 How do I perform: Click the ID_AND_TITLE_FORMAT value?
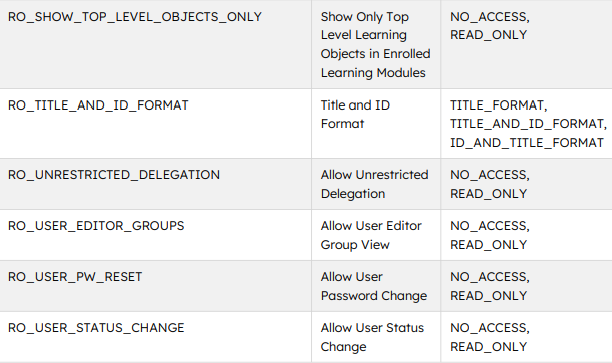click(x=527, y=143)
